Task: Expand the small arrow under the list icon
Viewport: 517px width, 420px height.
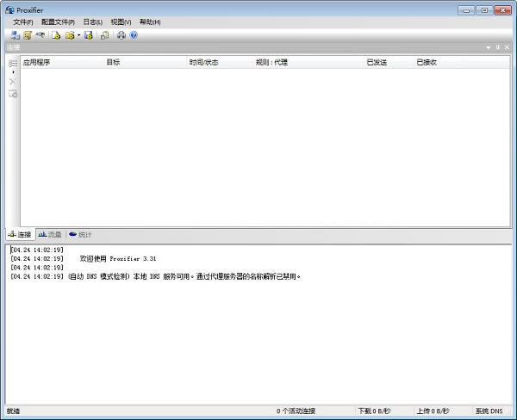Action: 13,72
